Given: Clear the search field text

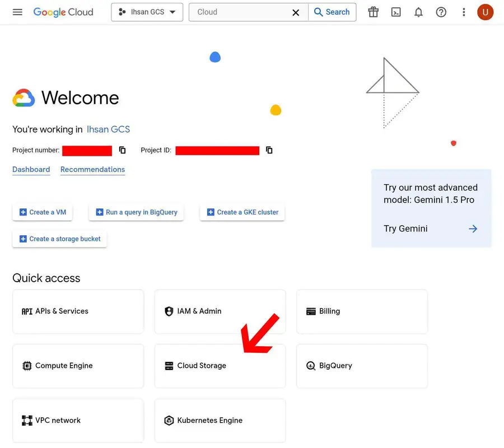Looking at the screenshot, I should point(296,12).
